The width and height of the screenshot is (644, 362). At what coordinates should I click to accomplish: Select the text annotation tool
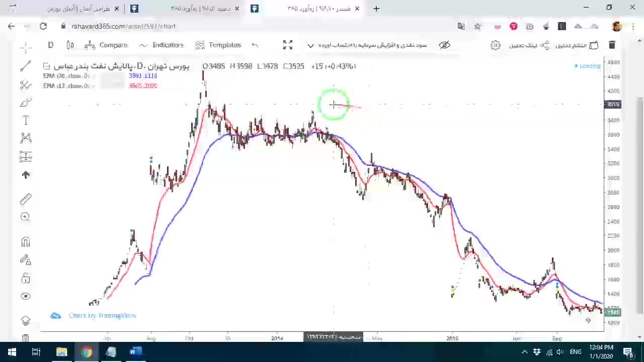point(26,121)
